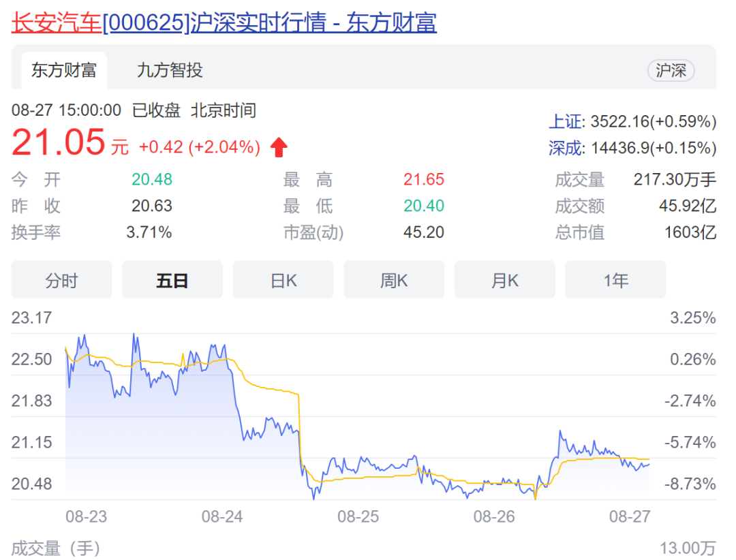Select the 周K chart tab
Screen dimensions: 736x560
click(394, 280)
